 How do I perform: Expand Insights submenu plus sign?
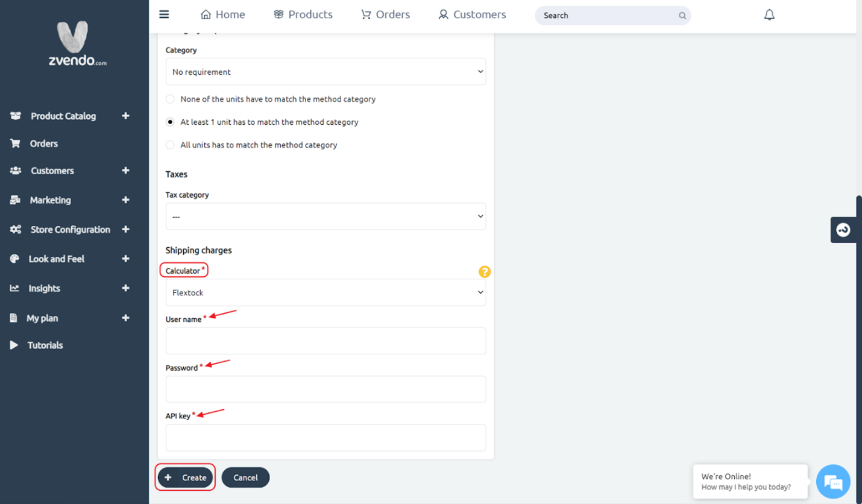pos(125,288)
